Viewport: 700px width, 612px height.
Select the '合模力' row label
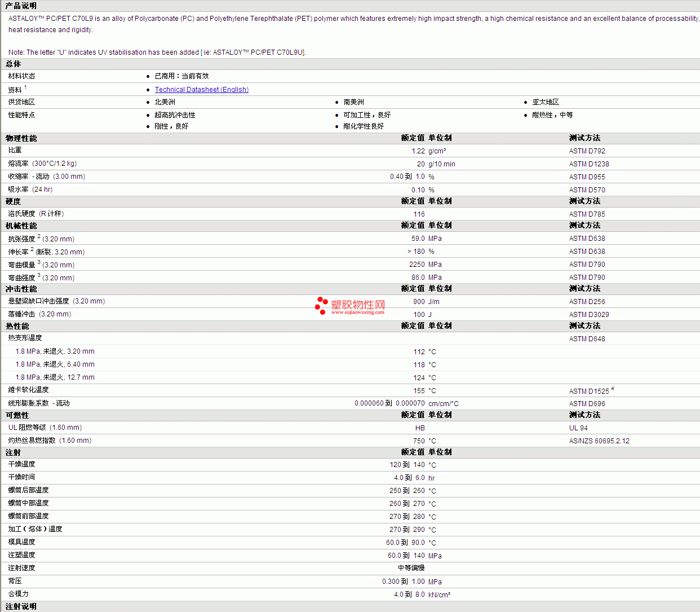click(x=19, y=594)
